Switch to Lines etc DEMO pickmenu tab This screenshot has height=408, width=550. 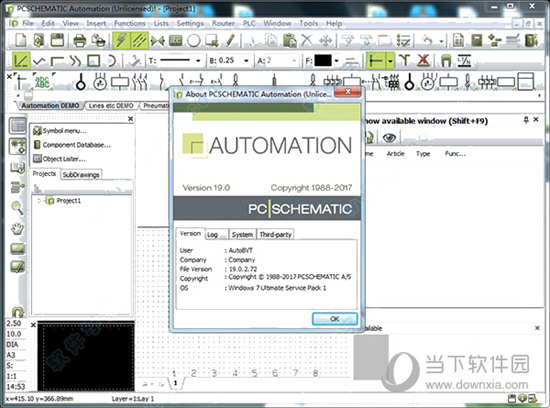tap(111, 106)
